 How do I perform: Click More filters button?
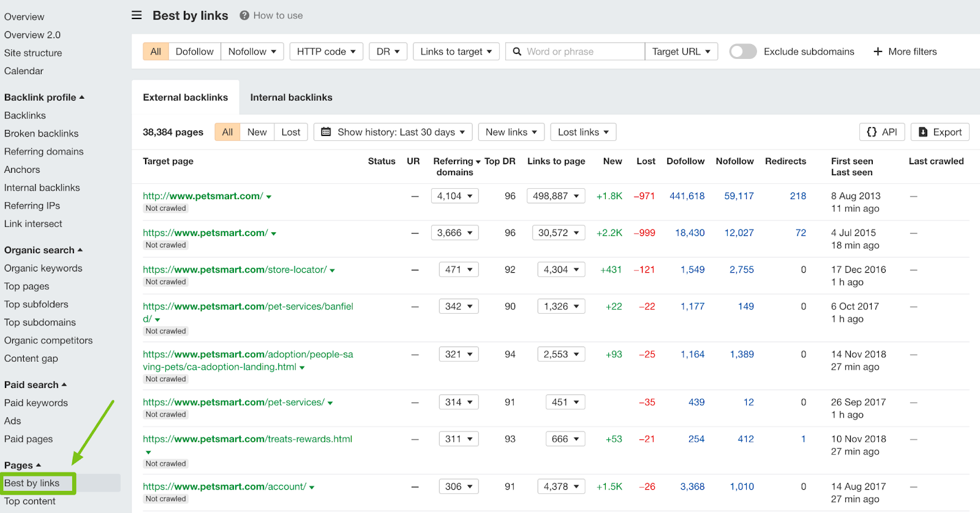point(905,51)
